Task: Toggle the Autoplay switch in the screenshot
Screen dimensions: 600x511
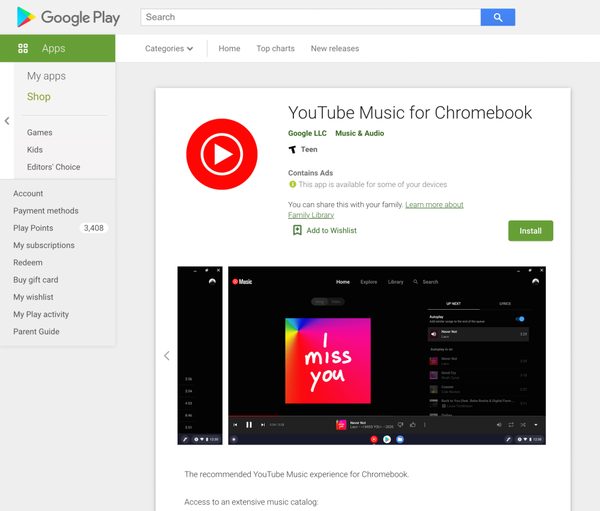Action: click(520, 319)
